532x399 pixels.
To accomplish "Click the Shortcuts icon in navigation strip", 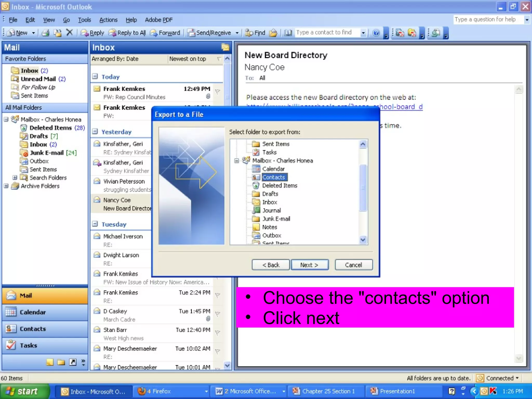I will pyautogui.click(x=73, y=362).
